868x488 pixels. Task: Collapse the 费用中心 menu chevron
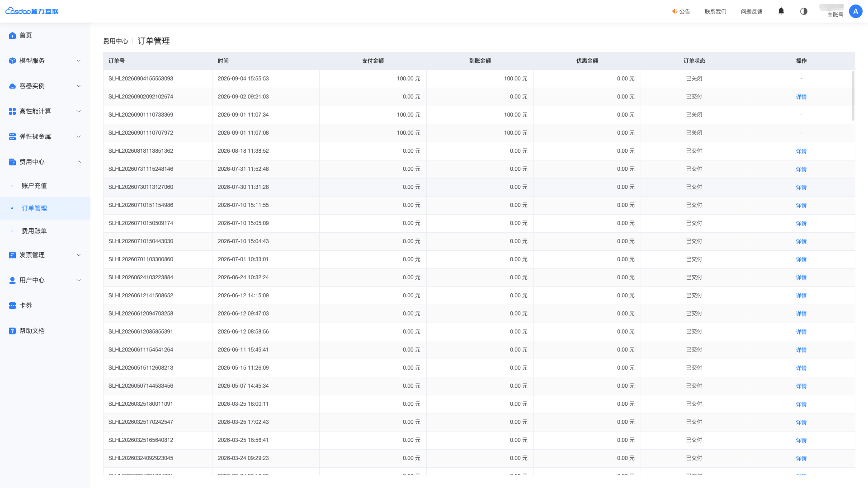(x=79, y=162)
